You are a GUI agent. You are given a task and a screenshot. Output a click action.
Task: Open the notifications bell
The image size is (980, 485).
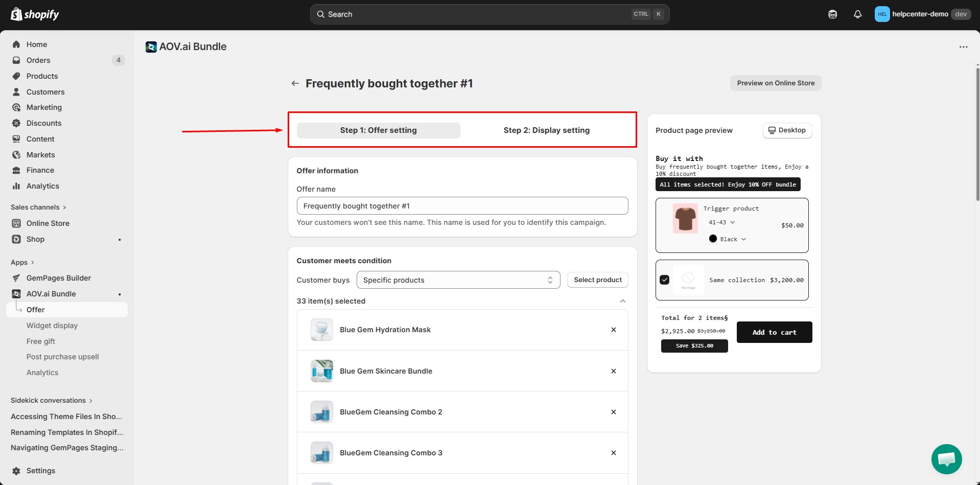coord(857,14)
